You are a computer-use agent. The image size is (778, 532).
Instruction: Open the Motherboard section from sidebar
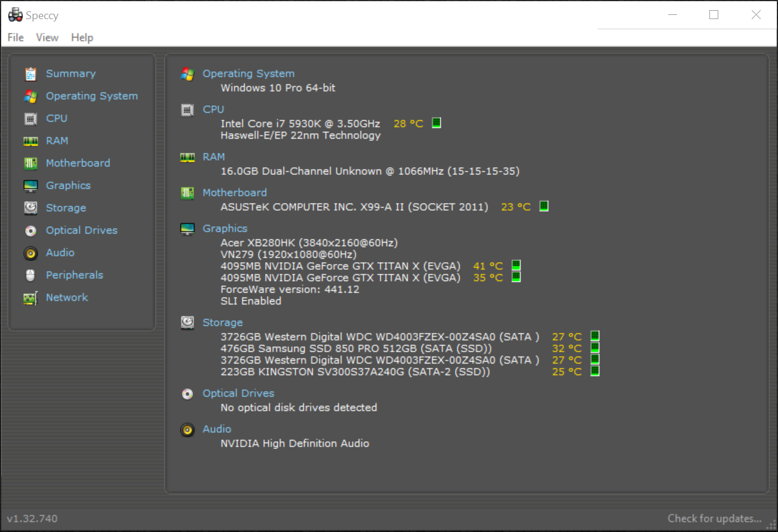[x=78, y=163]
